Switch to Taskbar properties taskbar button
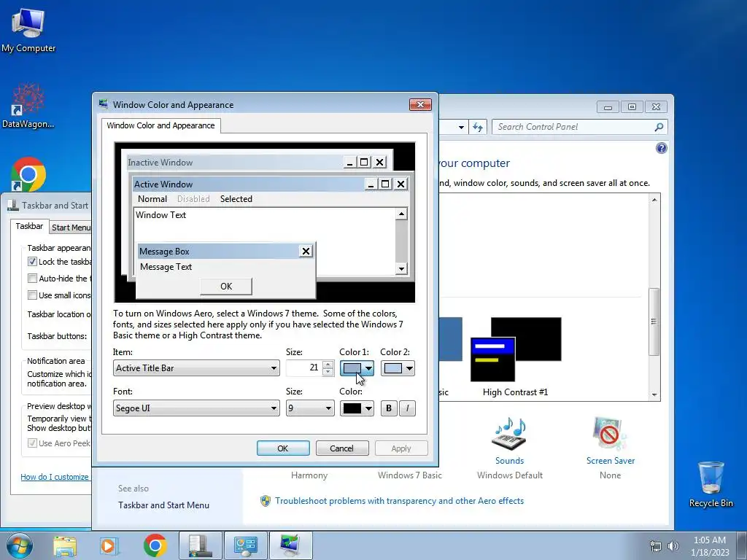Image resolution: width=747 pixels, height=560 pixels. pos(201,545)
